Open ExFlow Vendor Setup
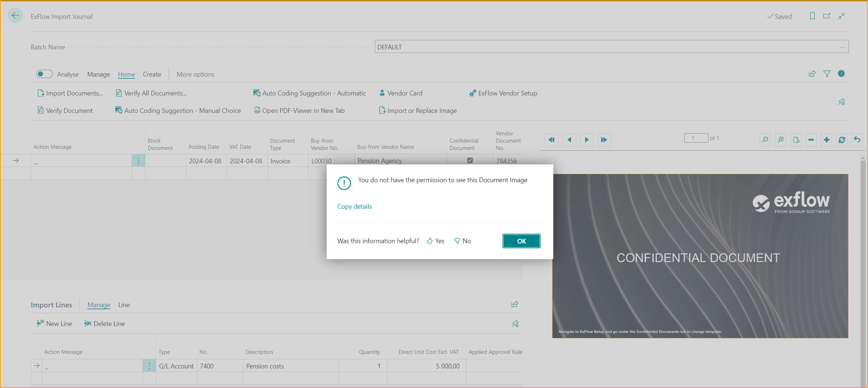The image size is (868, 388). (503, 93)
